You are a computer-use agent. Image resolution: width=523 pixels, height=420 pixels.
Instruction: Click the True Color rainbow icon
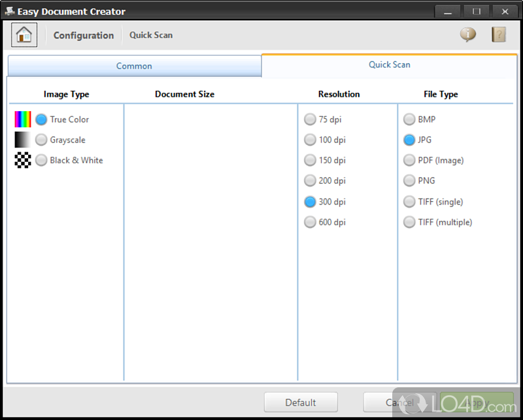(23, 120)
